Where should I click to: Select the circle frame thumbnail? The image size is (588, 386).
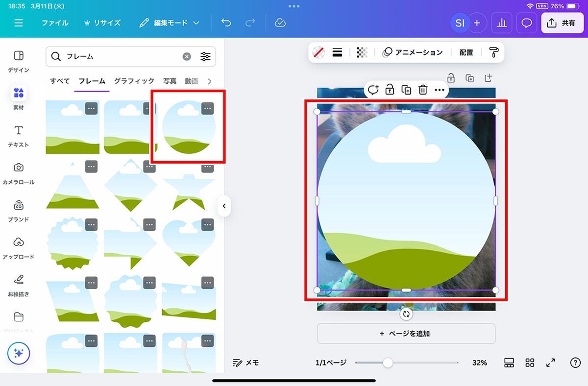[x=189, y=127]
